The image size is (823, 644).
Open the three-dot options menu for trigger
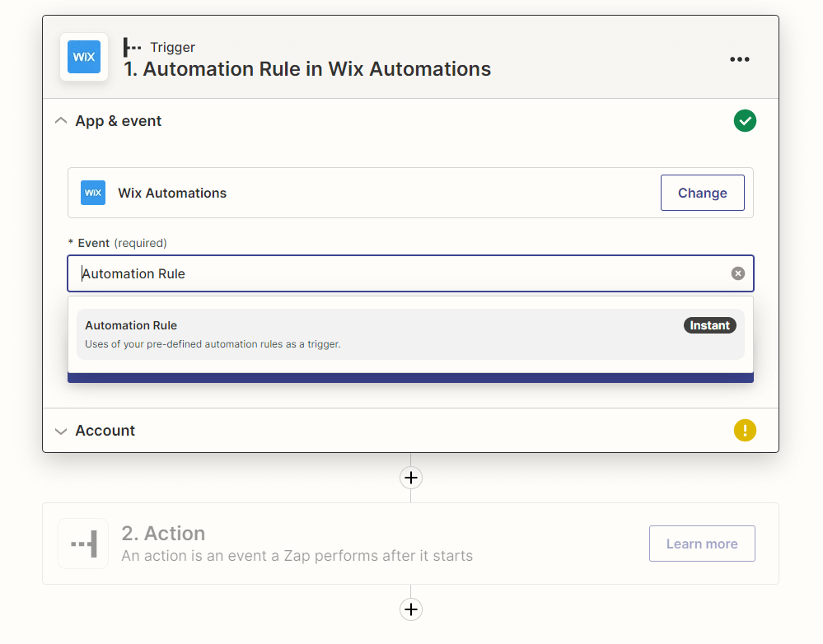point(740,59)
